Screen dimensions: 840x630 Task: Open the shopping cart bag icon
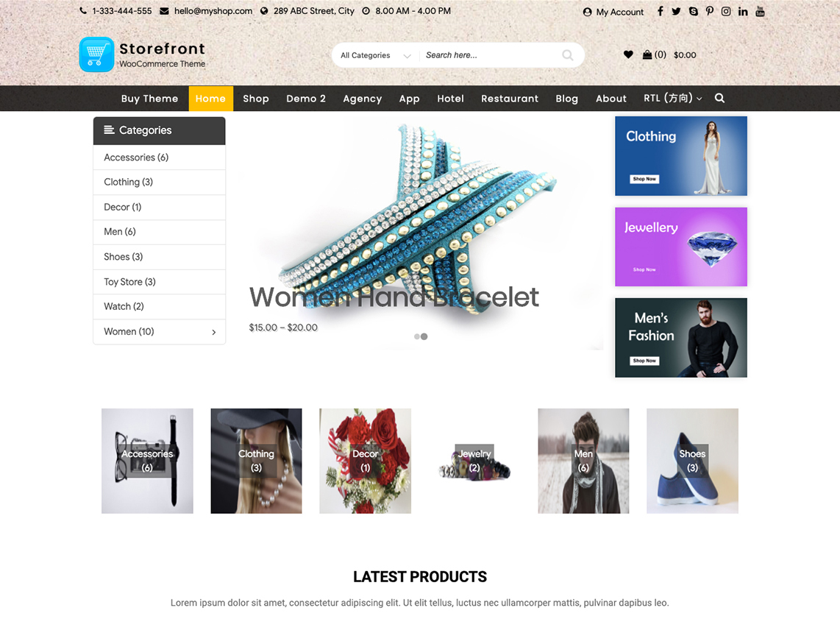647,54
